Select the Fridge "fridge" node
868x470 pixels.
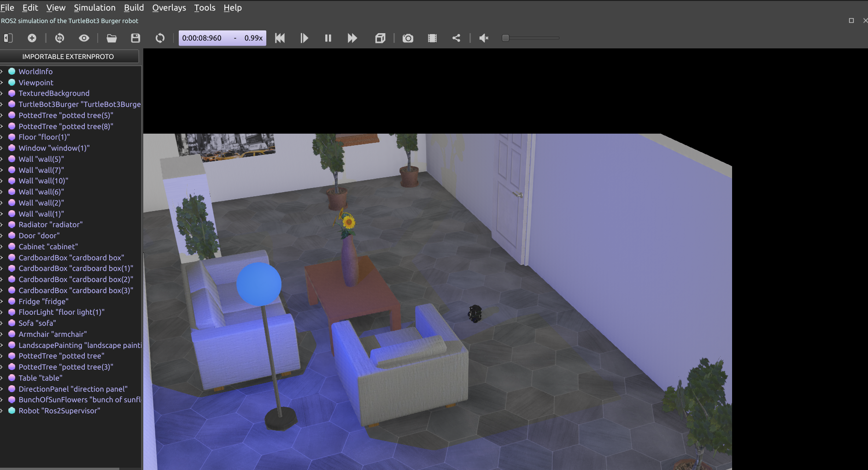point(43,301)
